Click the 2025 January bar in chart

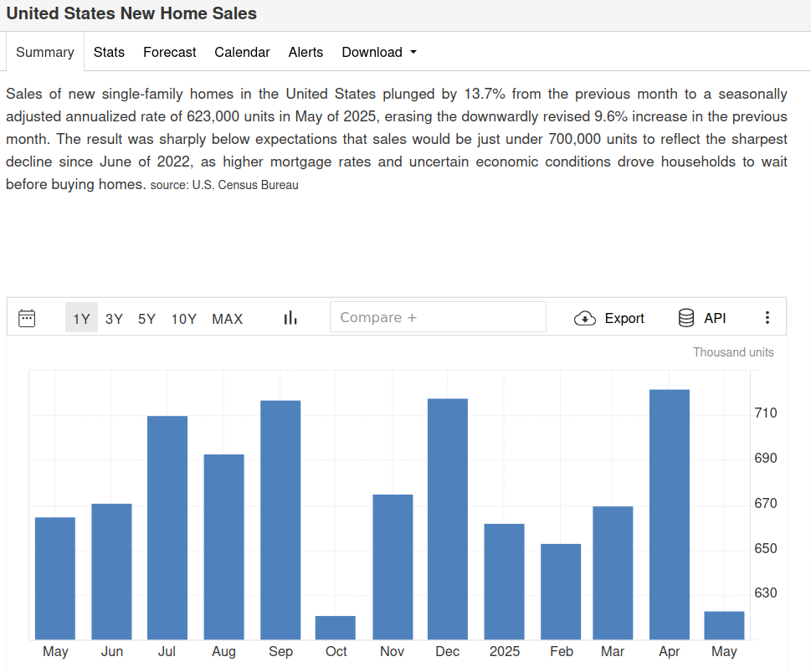505,582
